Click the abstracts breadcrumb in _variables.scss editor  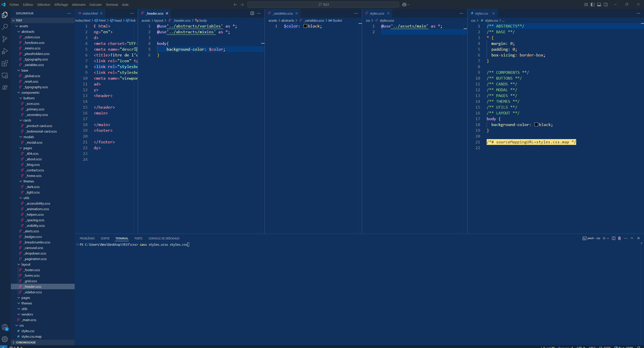coord(287,20)
